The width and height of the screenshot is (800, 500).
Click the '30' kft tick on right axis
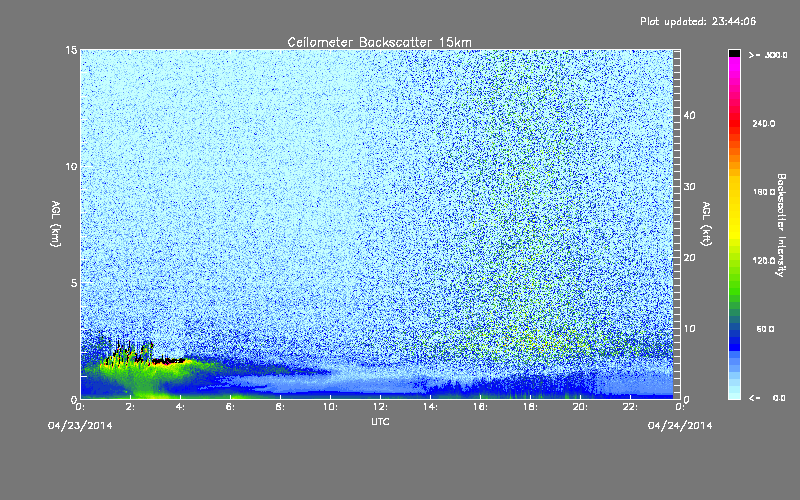689,187
